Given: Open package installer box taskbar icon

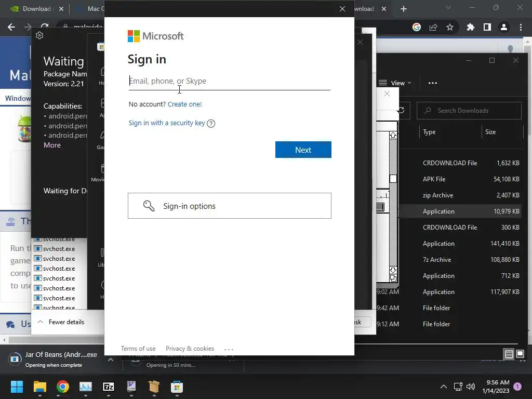Looking at the screenshot, I should (x=154, y=387).
